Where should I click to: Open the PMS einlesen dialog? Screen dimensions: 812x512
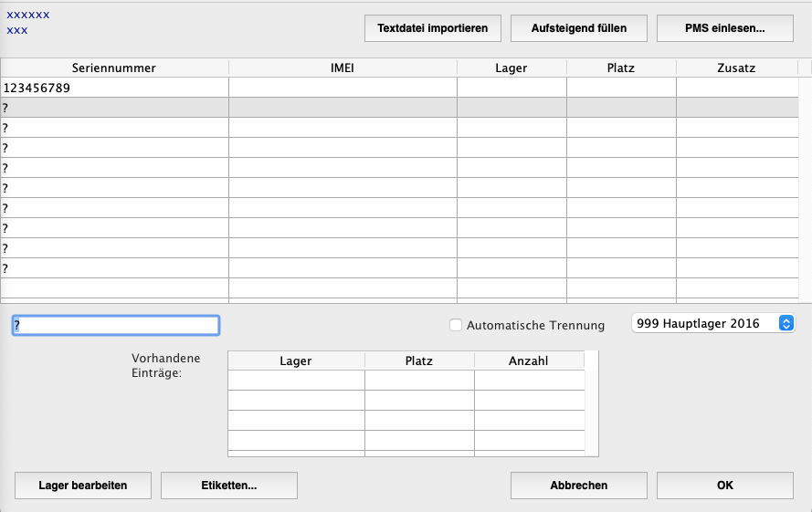click(724, 28)
